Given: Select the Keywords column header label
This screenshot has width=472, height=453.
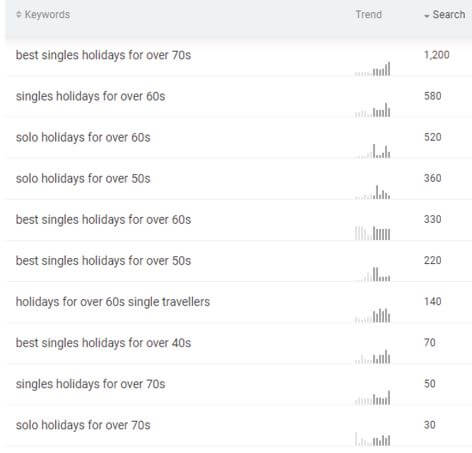Looking at the screenshot, I should click(47, 15).
